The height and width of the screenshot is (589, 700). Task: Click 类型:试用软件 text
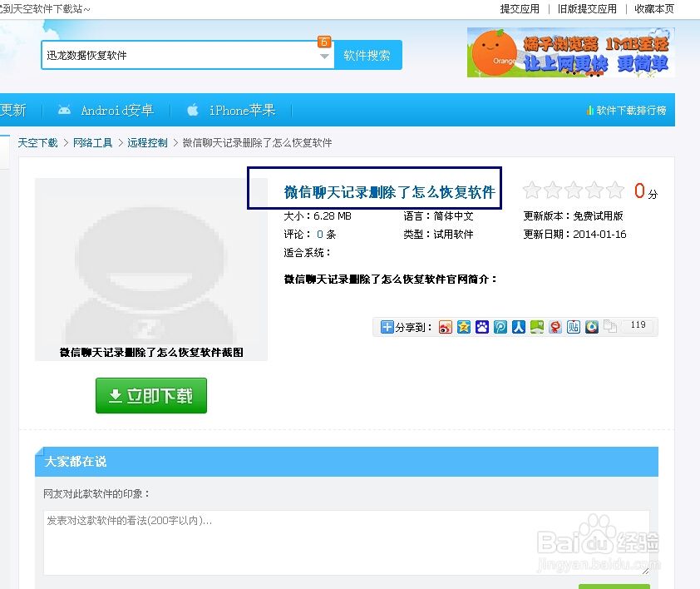(x=438, y=234)
